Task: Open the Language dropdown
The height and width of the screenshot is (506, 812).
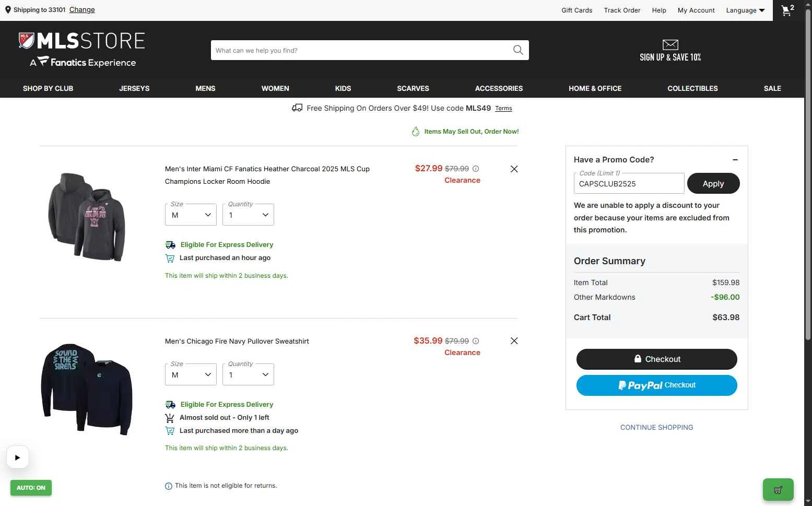Action: tap(745, 10)
